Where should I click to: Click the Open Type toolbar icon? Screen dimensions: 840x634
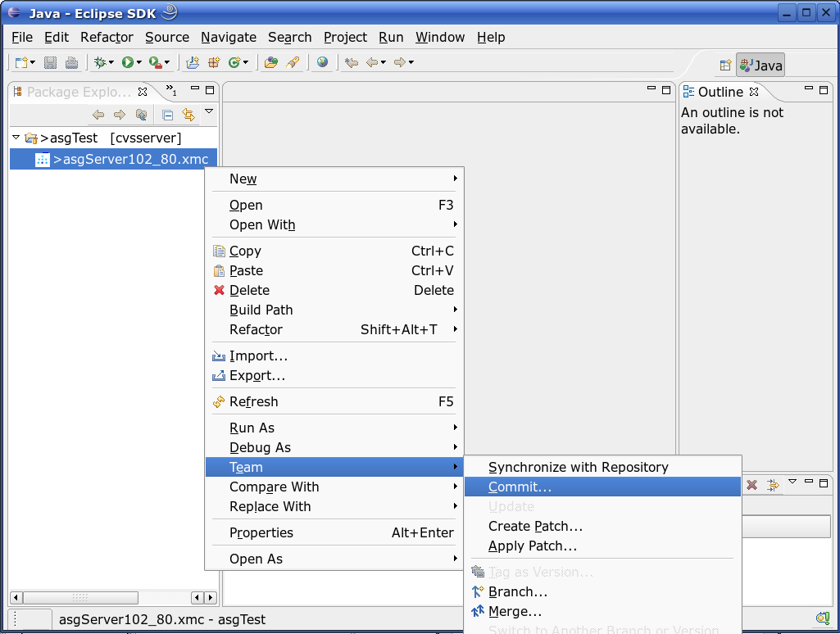271,62
